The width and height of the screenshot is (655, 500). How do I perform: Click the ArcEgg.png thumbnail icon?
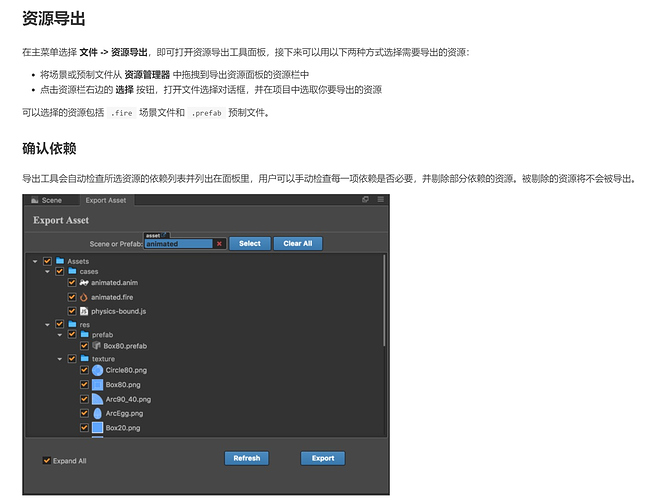pos(97,413)
